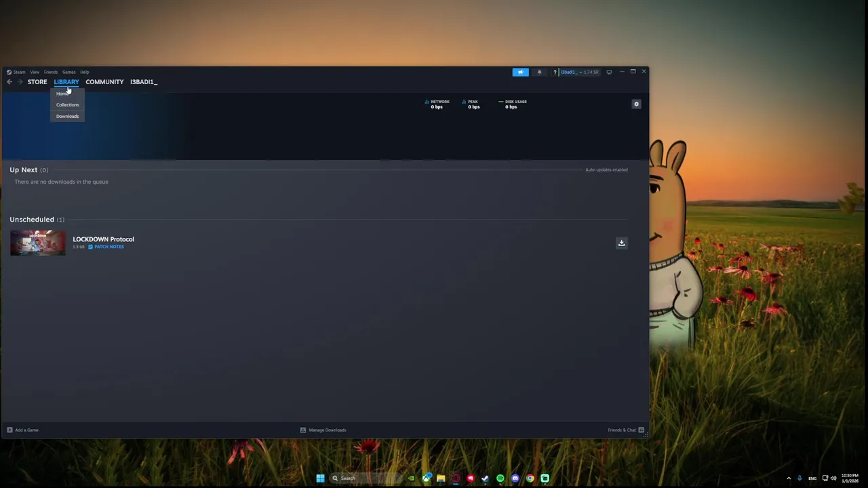The width and height of the screenshot is (868, 488).
Task: Open the Friends & Chat icon
Action: click(x=641, y=430)
